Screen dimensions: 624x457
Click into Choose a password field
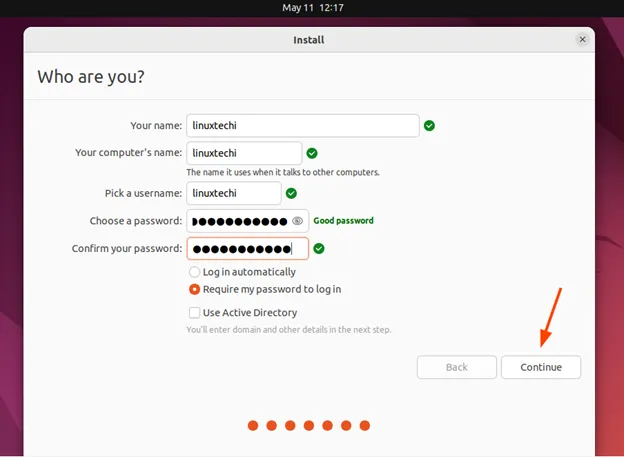click(x=238, y=221)
